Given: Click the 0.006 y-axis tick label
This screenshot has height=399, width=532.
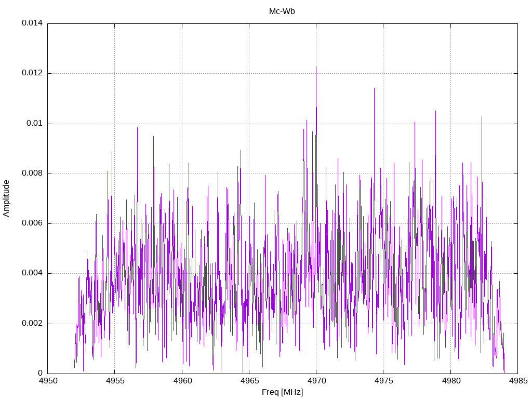Looking at the screenshot, I should [32, 223].
